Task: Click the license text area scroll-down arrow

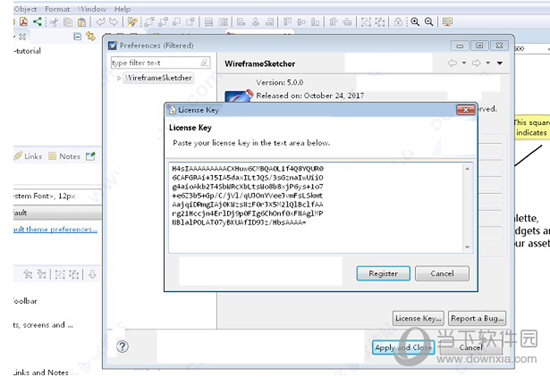Action: pyautogui.click(x=468, y=246)
